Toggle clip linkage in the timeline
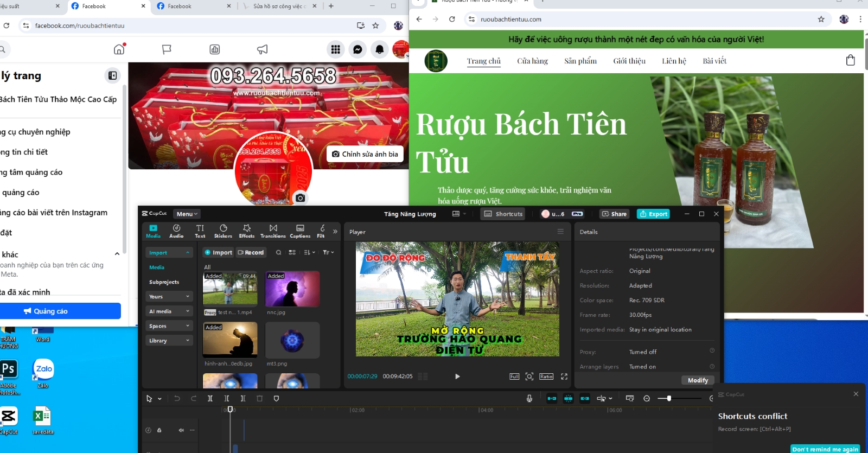Viewport: 868px width, 453px height. 585,398
